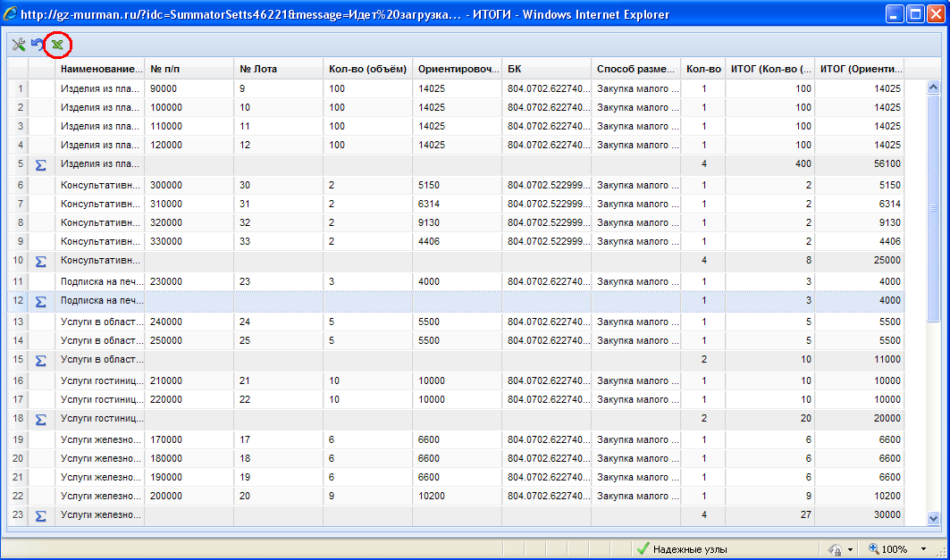Image resolution: width=950 pixels, height=560 pixels.
Task: Select the sigma icon in row 12
Action: (x=40, y=302)
